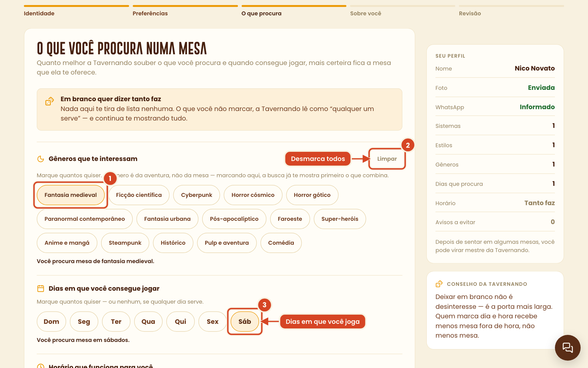
Task: Mark the Qua day chip
Action: 148,322
